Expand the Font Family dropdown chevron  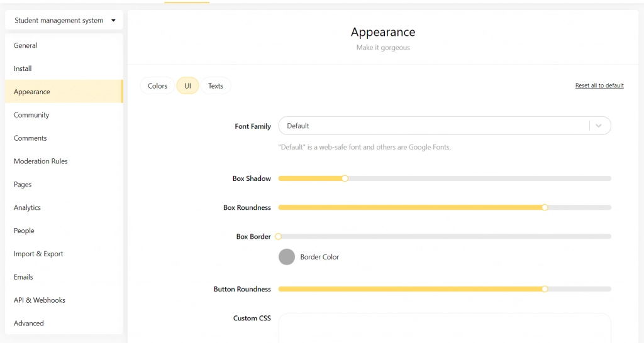tap(599, 126)
